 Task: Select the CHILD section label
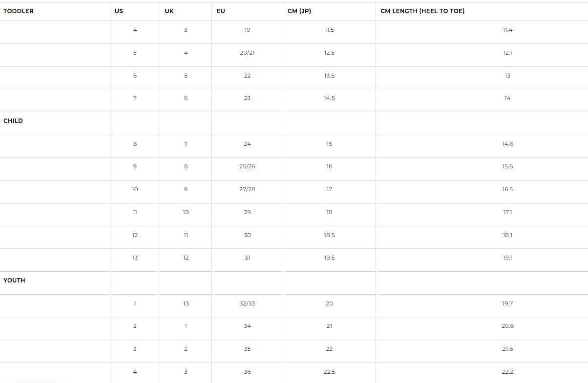pyautogui.click(x=13, y=121)
